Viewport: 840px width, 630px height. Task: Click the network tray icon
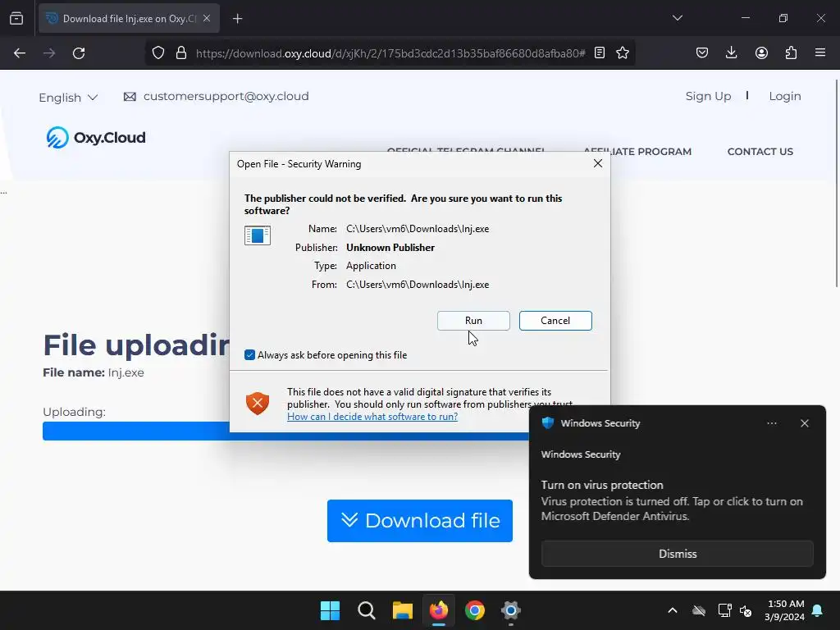(x=724, y=610)
